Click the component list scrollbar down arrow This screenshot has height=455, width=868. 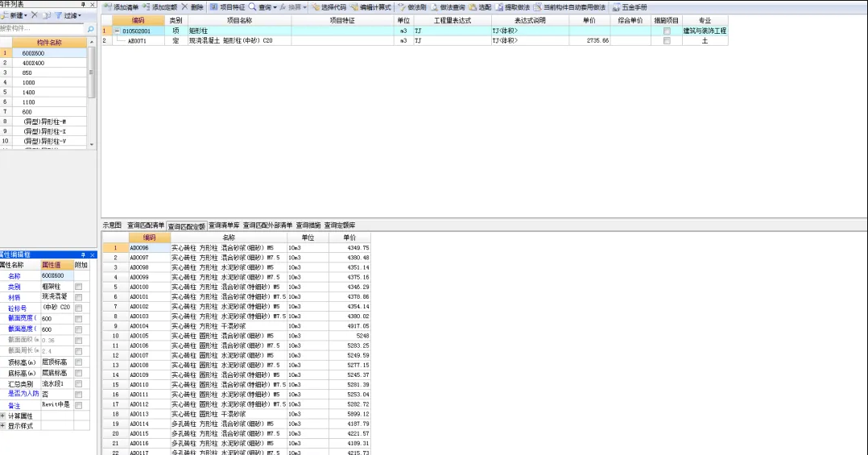point(91,144)
